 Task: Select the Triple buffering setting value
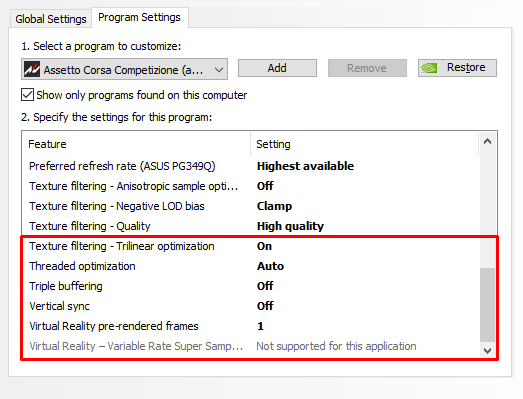coord(265,286)
